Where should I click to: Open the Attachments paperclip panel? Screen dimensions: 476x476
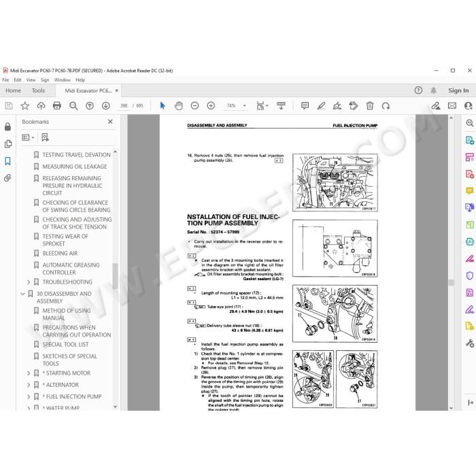tap(7, 178)
